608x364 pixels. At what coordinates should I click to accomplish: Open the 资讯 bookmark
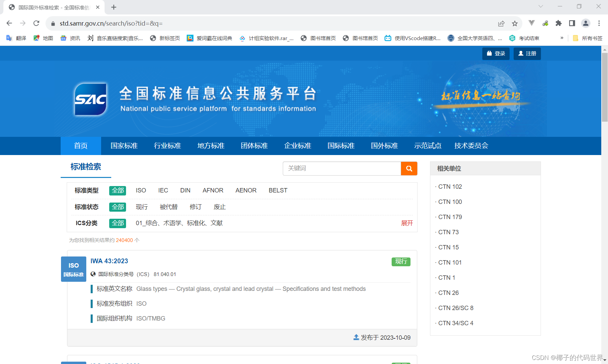70,38
